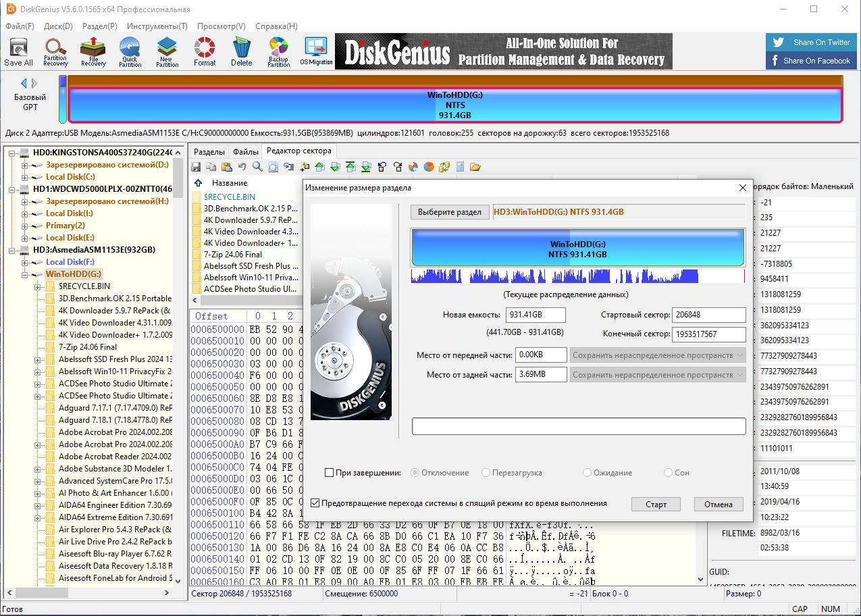Open the Format tool
Viewport: 861px width, 616px height.
pos(205,49)
